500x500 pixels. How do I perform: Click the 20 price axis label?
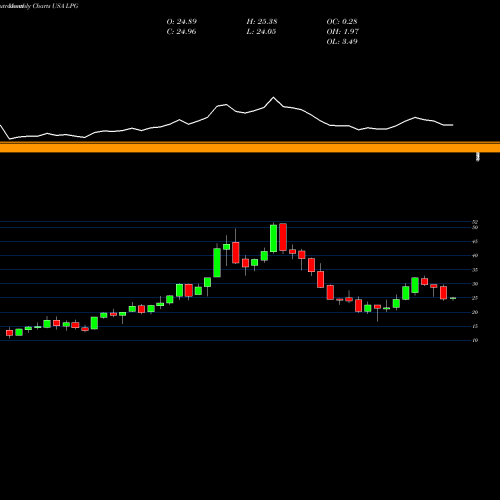pos(475,312)
